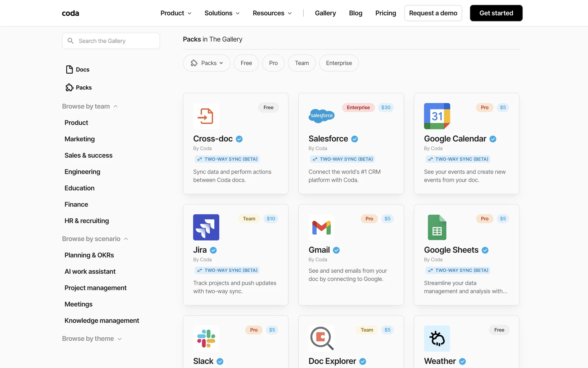Image resolution: width=588 pixels, height=368 pixels.
Task: Toggle the Pro filter chip
Action: point(273,63)
